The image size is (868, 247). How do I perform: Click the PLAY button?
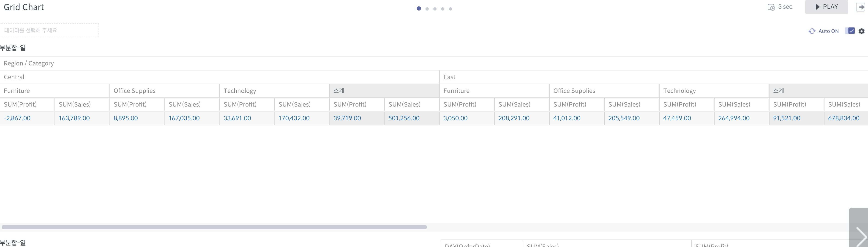point(826,7)
